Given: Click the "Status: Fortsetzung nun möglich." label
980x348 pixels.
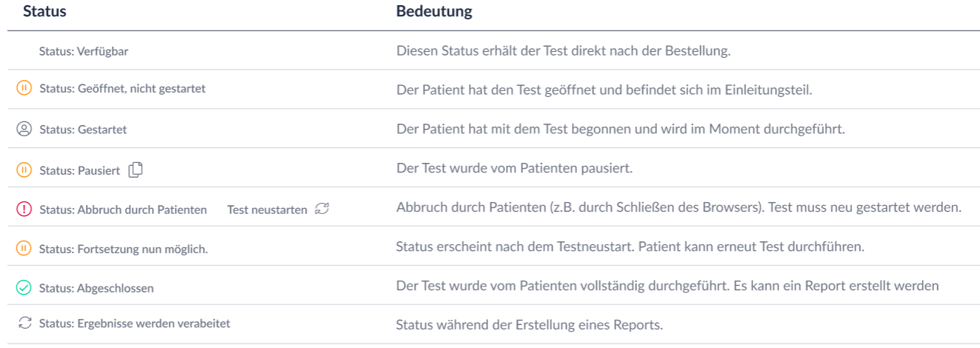Looking at the screenshot, I should pyautogui.click(x=123, y=249).
